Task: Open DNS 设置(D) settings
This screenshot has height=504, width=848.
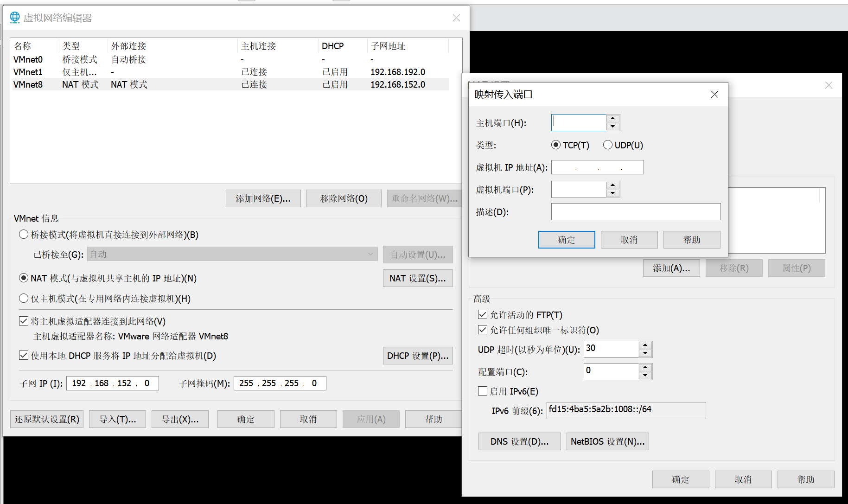Action: (519, 441)
